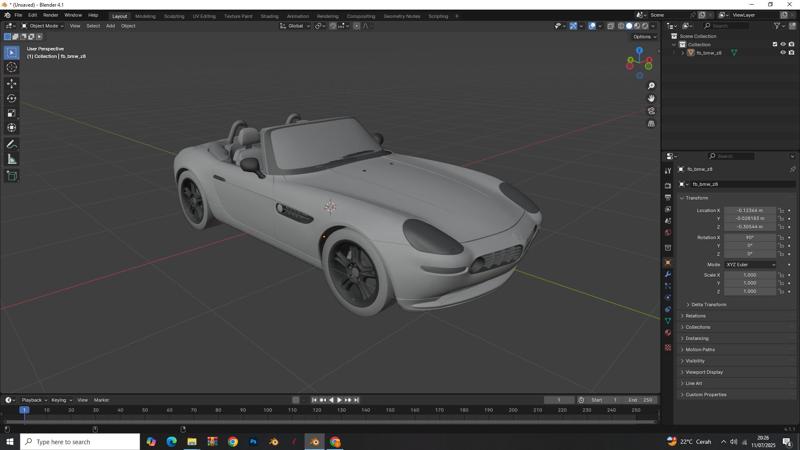Expand the Viewport Display panel
This screenshot has height=450, width=800.
coord(702,372)
